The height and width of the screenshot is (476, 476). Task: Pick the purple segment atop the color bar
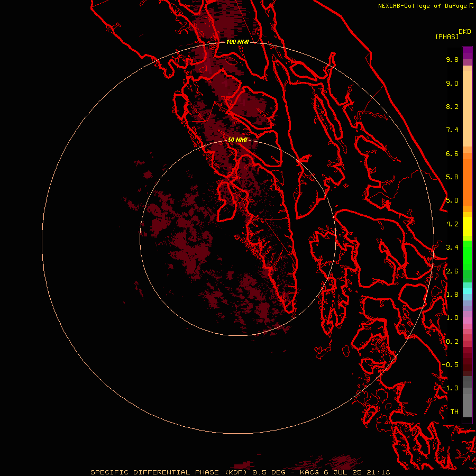467,53
